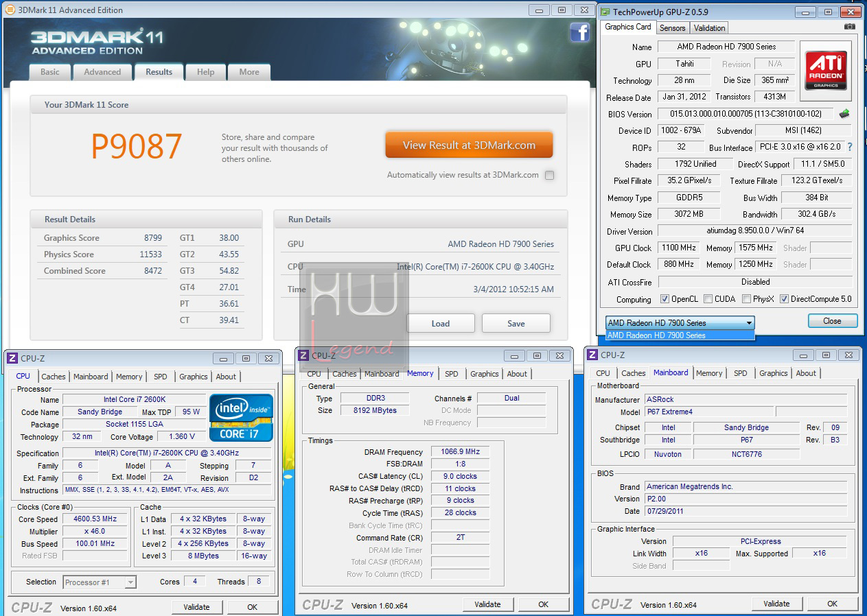
Task: Click the Graphics Score 8799 value
Action: coord(153,238)
